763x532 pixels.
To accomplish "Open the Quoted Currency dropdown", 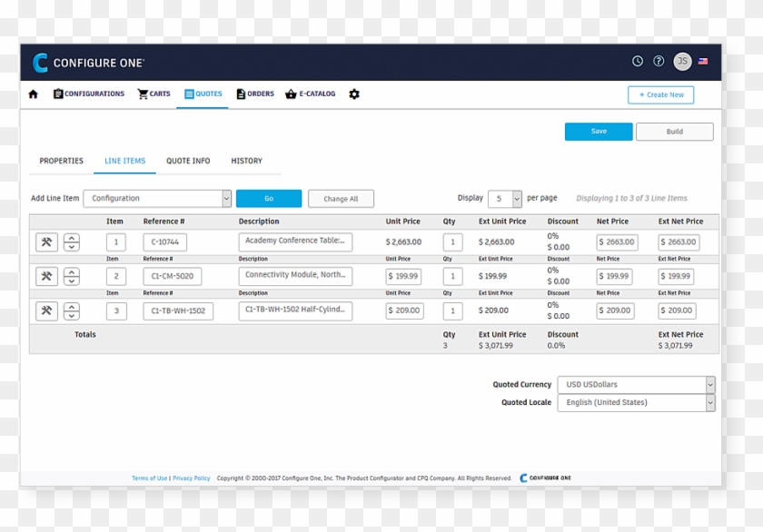I will pyautogui.click(x=709, y=385).
